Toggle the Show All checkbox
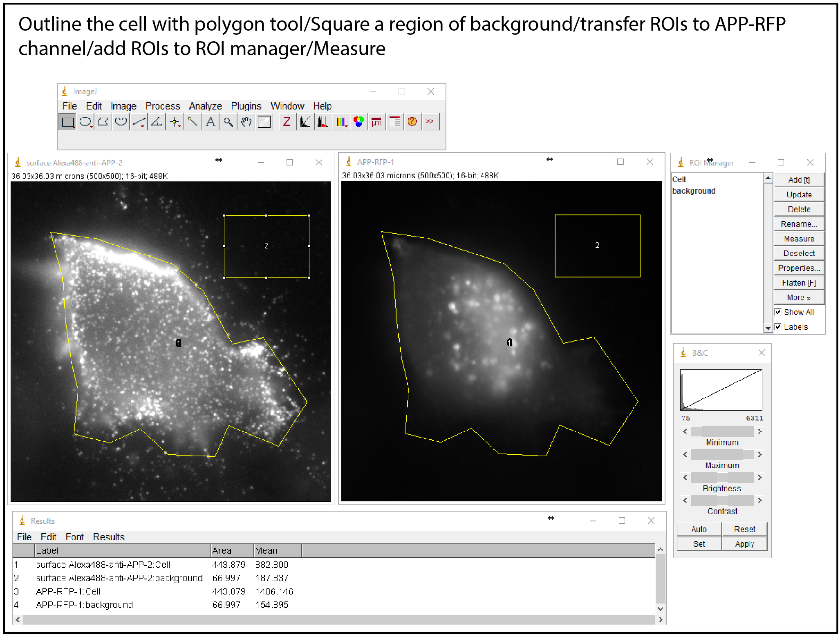Screen dimensions: 840x637 (x=778, y=312)
